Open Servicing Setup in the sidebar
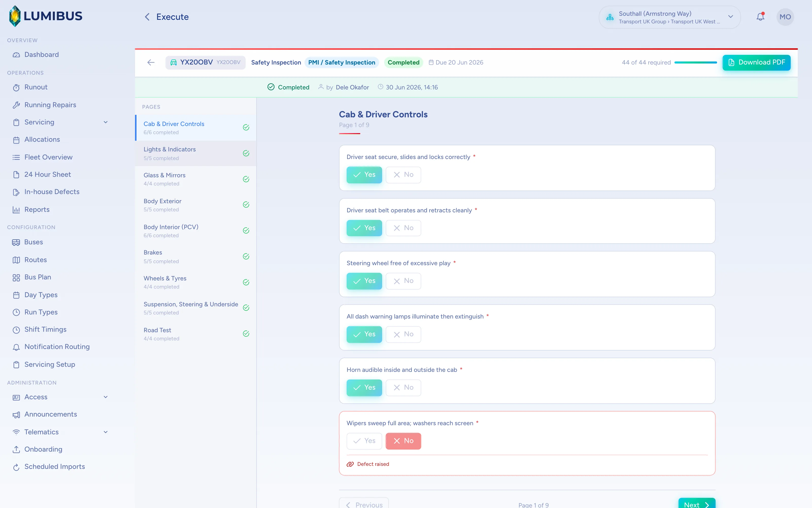 pos(50,364)
